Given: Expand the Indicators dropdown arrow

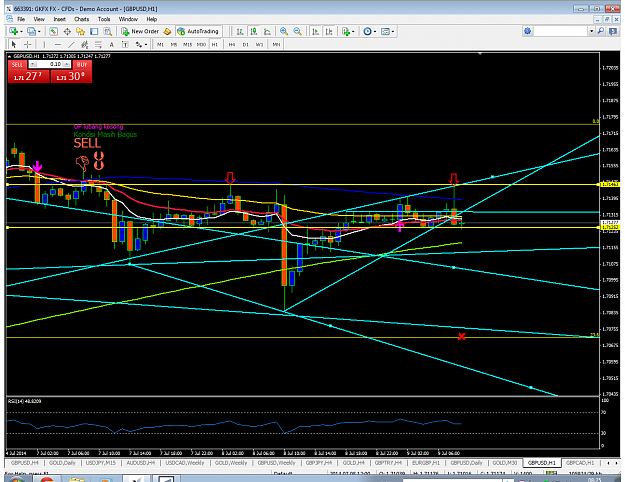Looking at the screenshot, I should 353,31.
